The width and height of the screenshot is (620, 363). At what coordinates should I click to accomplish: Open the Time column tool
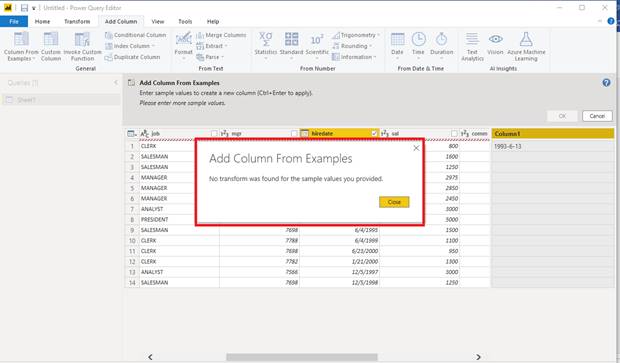click(x=418, y=46)
